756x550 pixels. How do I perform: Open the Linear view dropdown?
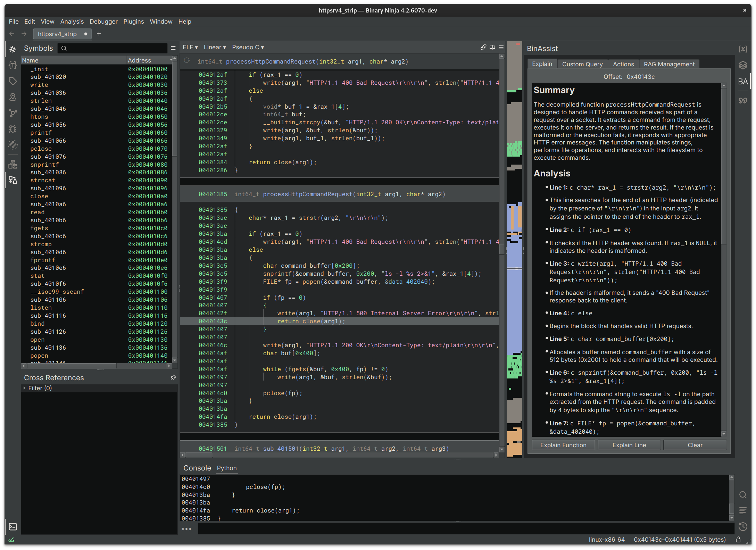pyautogui.click(x=213, y=48)
